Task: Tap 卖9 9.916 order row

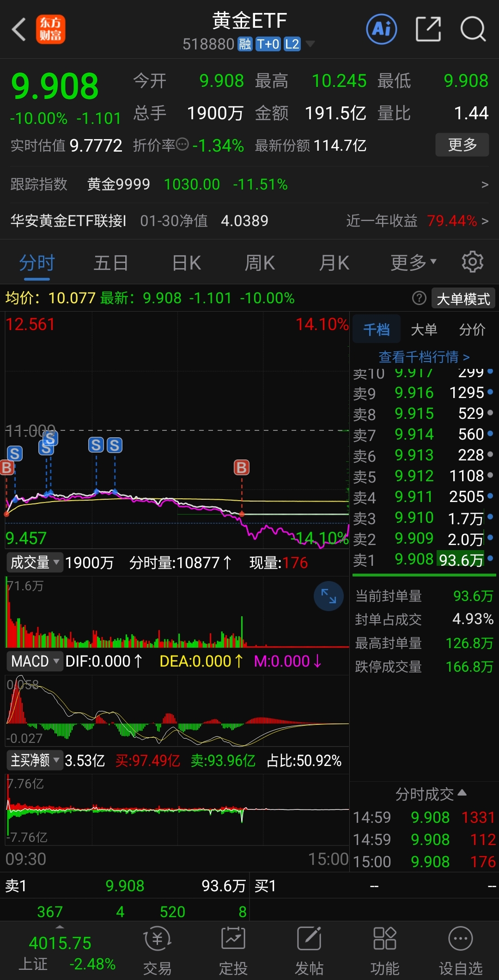Action: click(424, 393)
